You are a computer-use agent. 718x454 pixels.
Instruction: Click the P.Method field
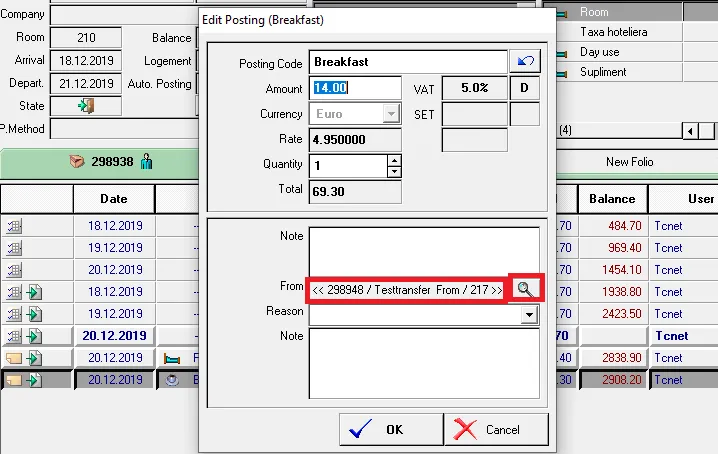coord(124,129)
